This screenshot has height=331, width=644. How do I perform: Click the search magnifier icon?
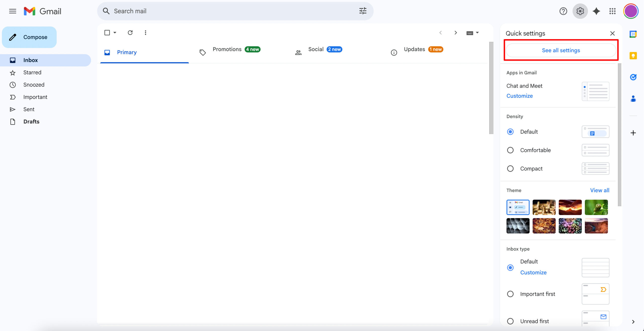pos(106,11)
